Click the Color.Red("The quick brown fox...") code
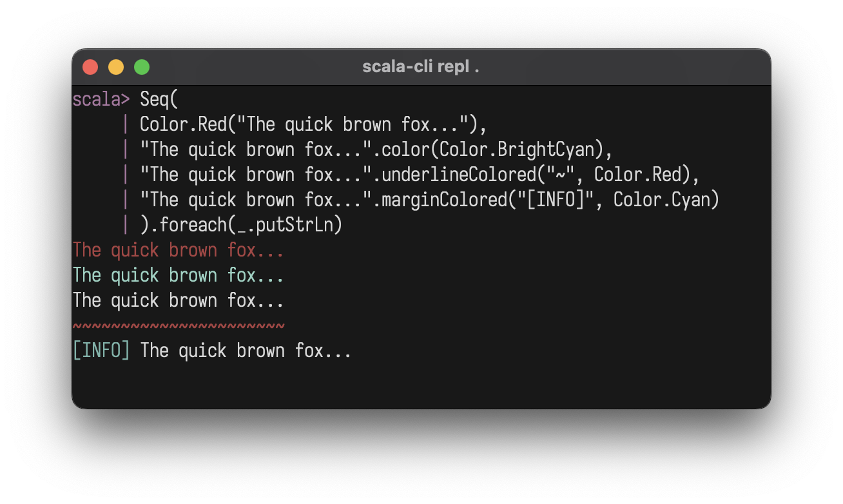This screenshot has width=843, height=504. click(313, 124)
